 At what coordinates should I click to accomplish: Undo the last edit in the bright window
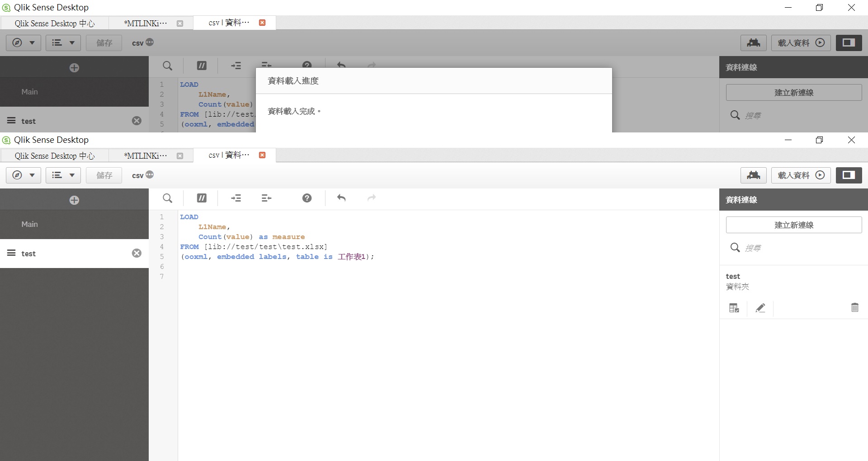click(341, 198)
